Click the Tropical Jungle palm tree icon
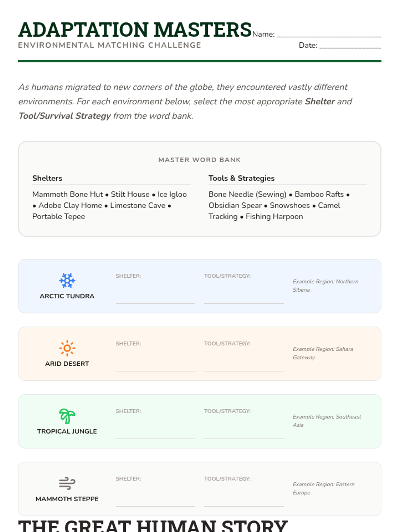399x532 pixels. (x=67, y=416)
